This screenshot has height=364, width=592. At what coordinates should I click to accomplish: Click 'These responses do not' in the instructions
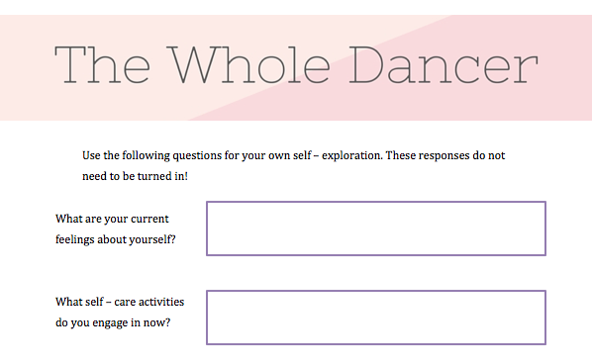[445, 155]
